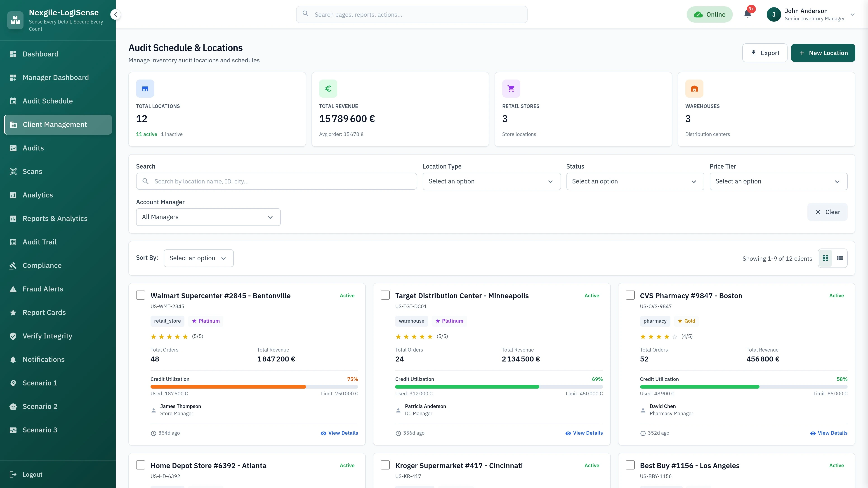Switch to the Manager Dashboard section
The width and height of the screenshot is (868, 488).
pos(56,77)
